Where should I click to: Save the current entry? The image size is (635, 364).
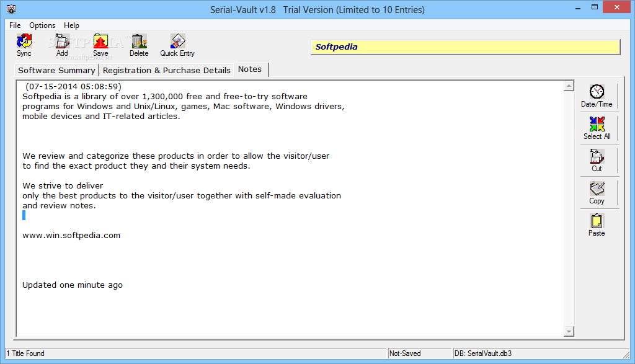pyautogui.click(x=100, y=45)
